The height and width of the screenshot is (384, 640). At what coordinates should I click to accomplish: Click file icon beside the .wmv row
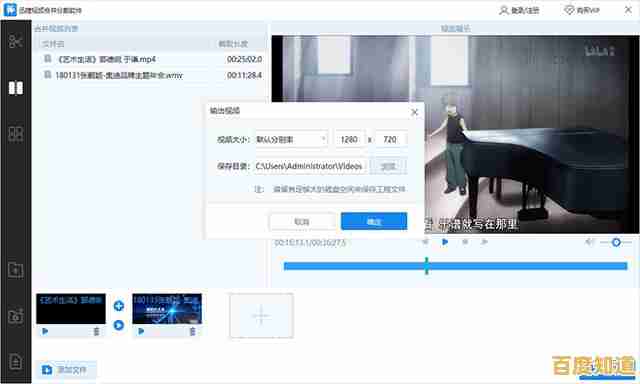coord(47,75)
